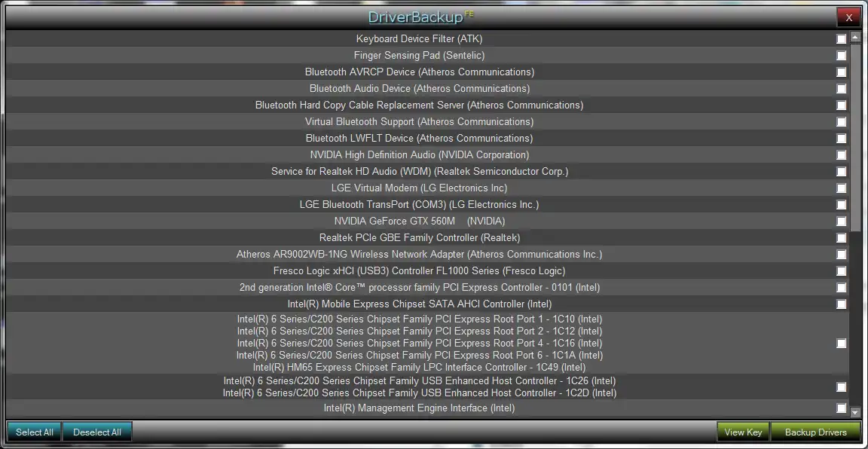Enable LGE Virtual Modem checkbox
The width and height of the screenshot is (868, 449).
click(x=842, y=188)
